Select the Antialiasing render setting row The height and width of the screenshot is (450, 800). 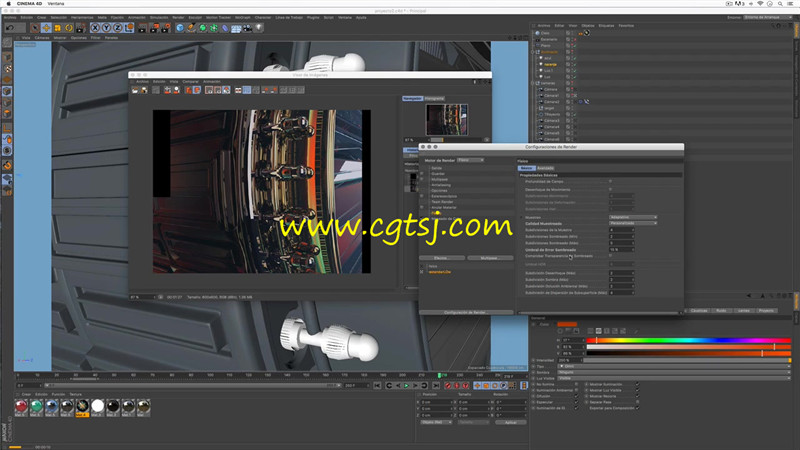point(468,185)
